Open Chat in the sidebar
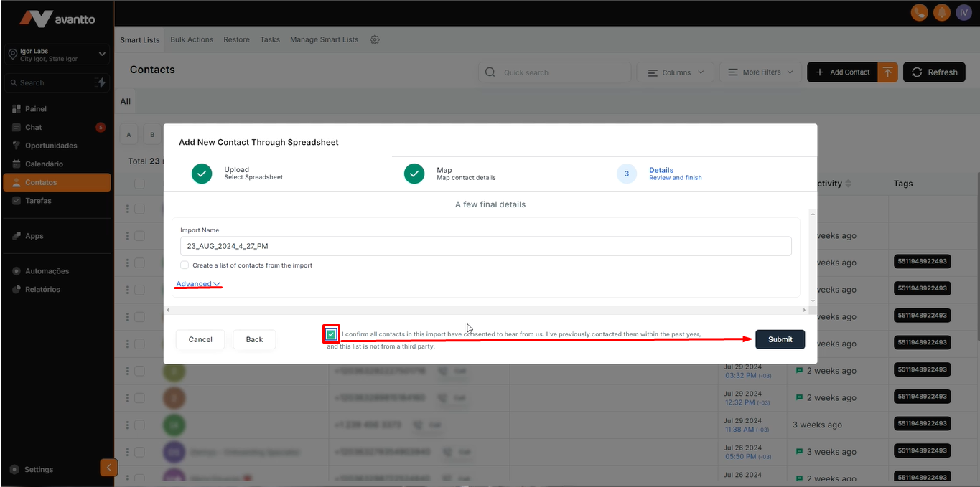The height and width of the screenshot is (487, 980). pos(34,128)
